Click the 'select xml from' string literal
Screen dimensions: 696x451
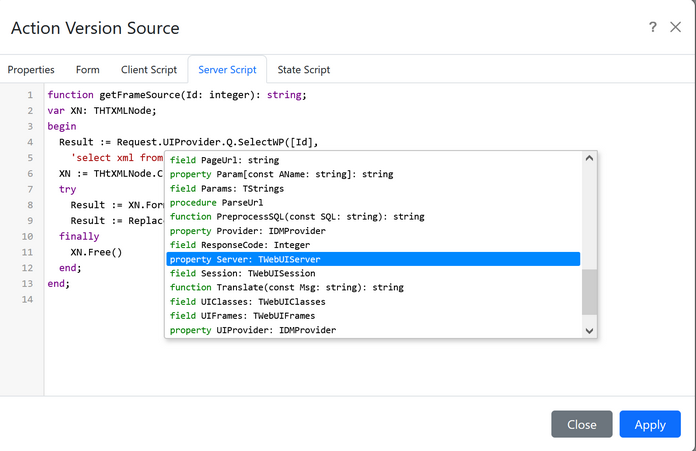pos(117,158)
